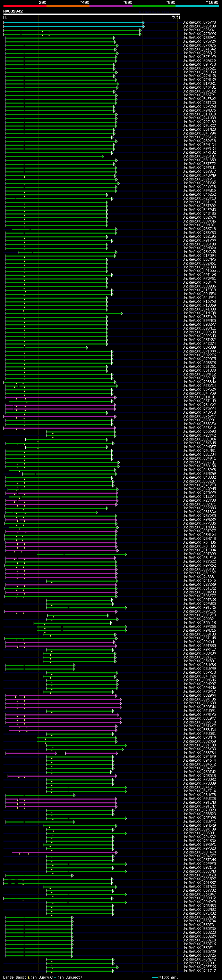Click UniRef100_Q75VY7 entry
The height and width of the screenshot is (980, 222).
[199, 416]
